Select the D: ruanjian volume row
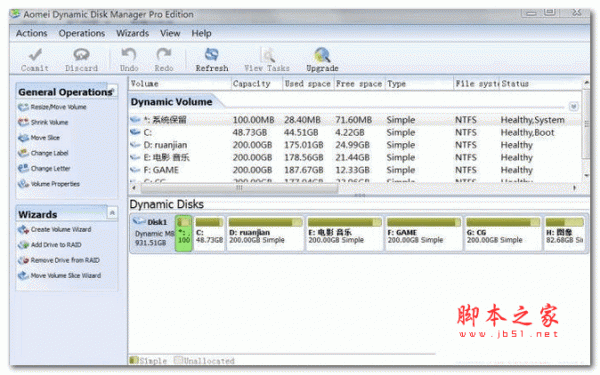The image size is (600, 375). (354, 145)
